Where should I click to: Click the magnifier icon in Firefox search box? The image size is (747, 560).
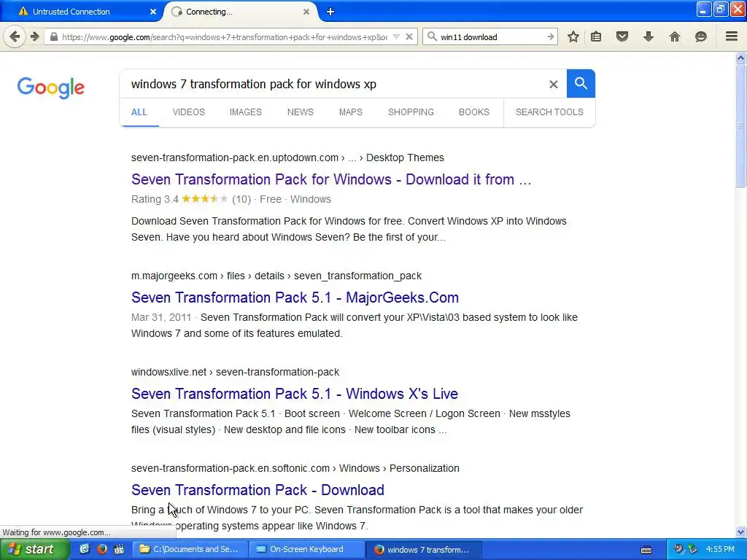(x=432, y=36)
